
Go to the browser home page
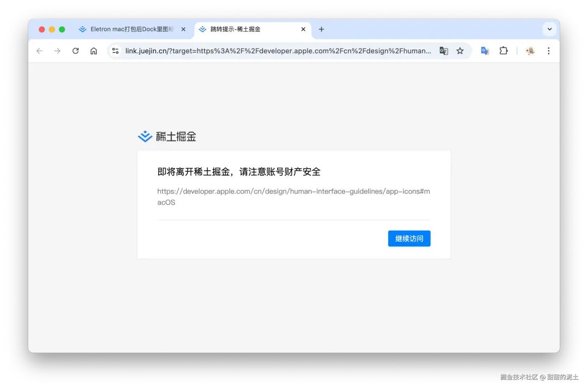[94, 51]
